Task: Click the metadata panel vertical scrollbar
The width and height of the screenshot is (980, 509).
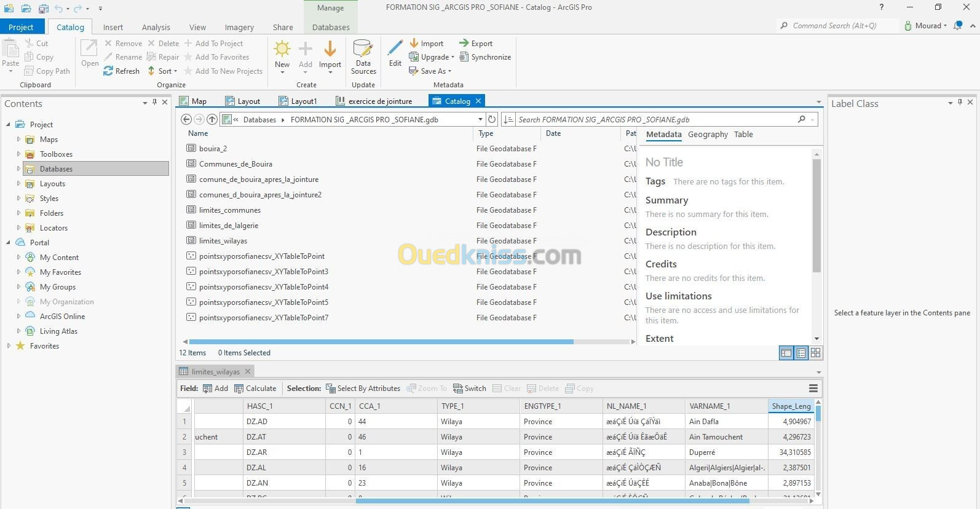Action: pos(816,215)
